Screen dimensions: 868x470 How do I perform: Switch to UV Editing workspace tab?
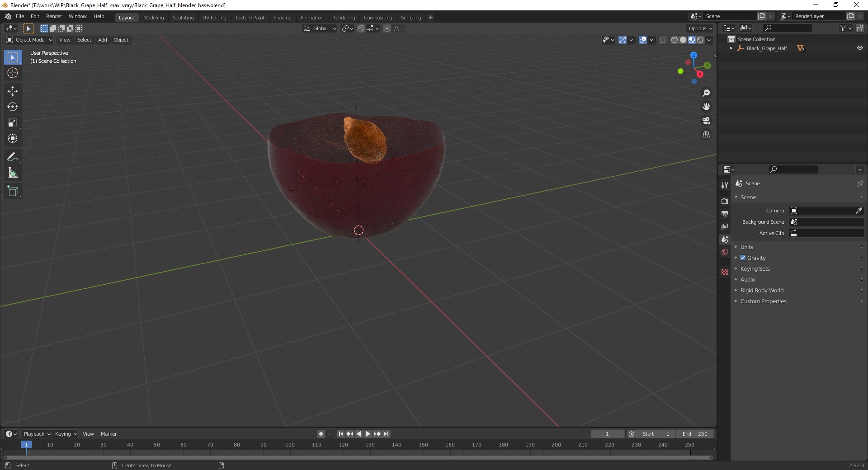click(214, 18)
